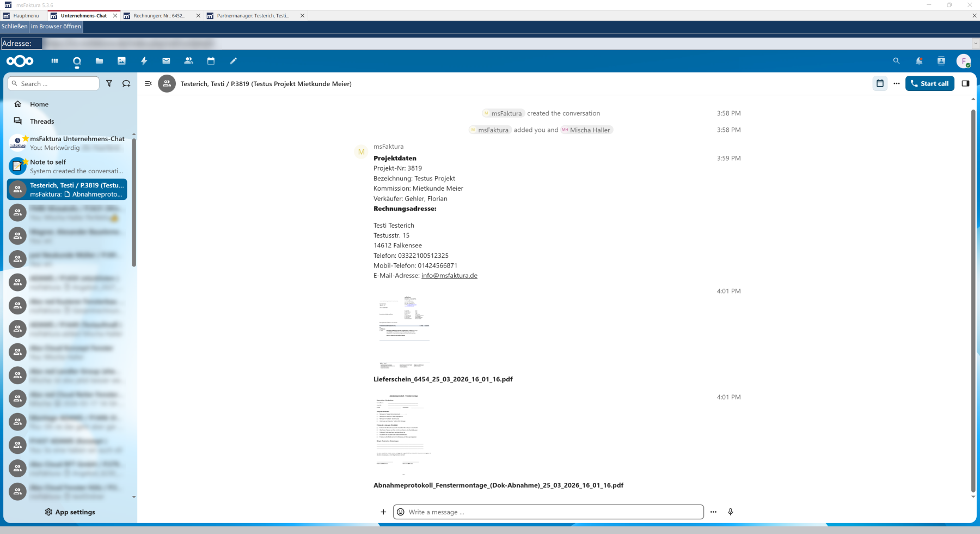Switch to the Hauptmenu tab
The height and width of the screenshot is (534, 980).
click(x=26, y=16)
